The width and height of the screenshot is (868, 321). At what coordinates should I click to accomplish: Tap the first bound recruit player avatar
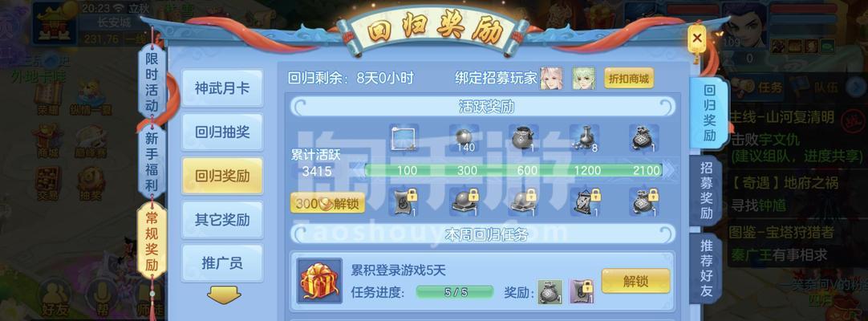[551, 79]
